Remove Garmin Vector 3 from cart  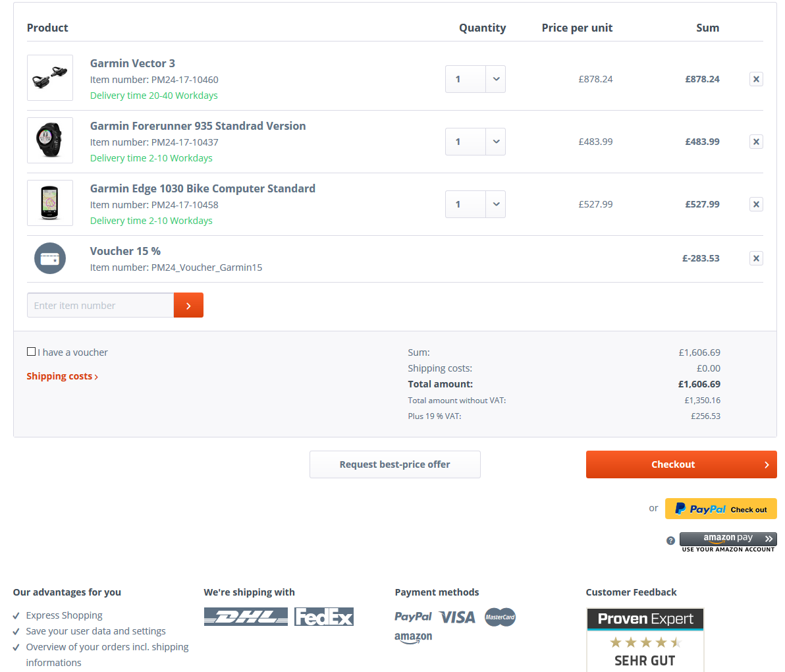coord(756,79)
